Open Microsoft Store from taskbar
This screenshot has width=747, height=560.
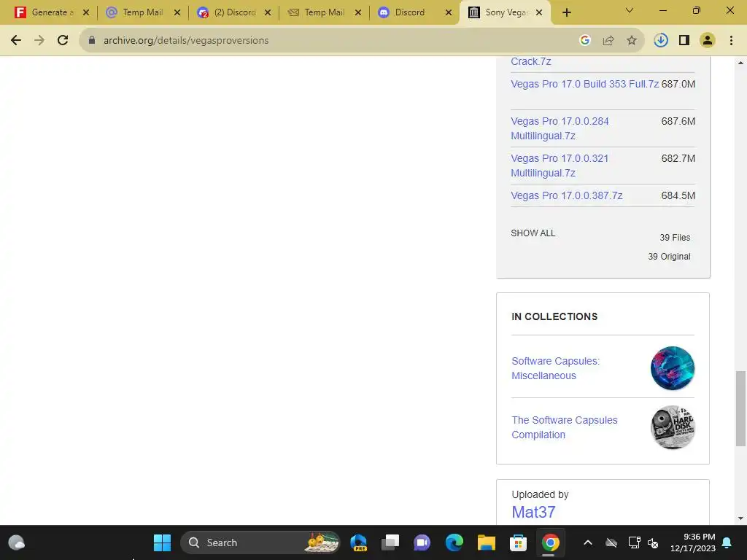518,542
